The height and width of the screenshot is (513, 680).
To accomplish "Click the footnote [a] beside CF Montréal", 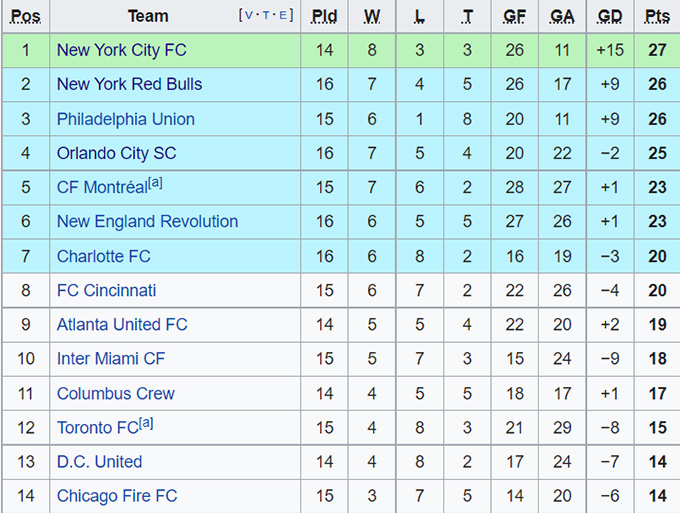I will pyautogui.click(x=154, y=183).
